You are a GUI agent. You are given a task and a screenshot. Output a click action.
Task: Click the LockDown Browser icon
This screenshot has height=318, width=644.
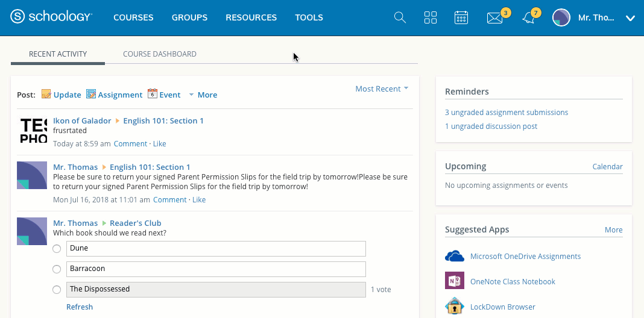[x=454, y=307]
